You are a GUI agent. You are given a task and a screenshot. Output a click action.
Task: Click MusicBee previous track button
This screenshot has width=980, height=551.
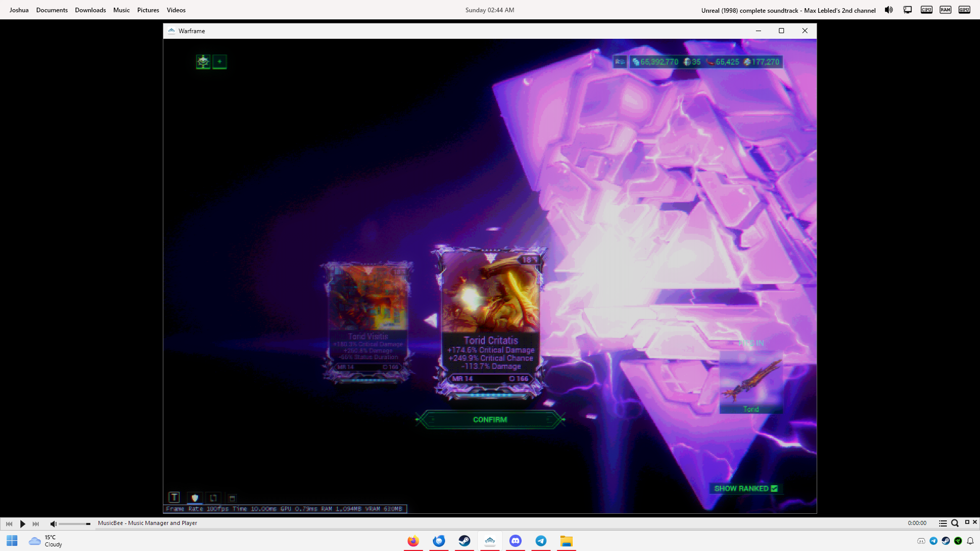9,524
